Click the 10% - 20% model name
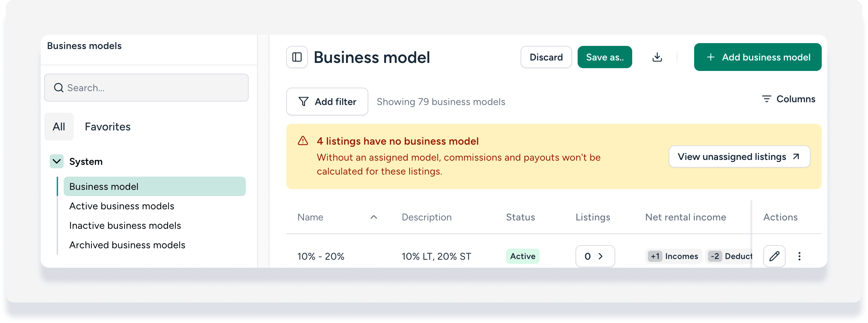Viewport: 868px width, 323px height. (321, 256)
